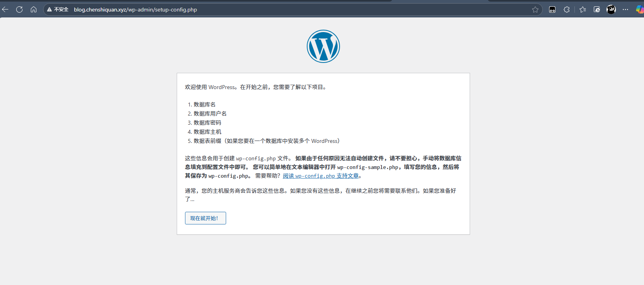644x285 pixels.
Task: Click the welcome line 欢迎使用 WordPress
Action: pos(256,87)
